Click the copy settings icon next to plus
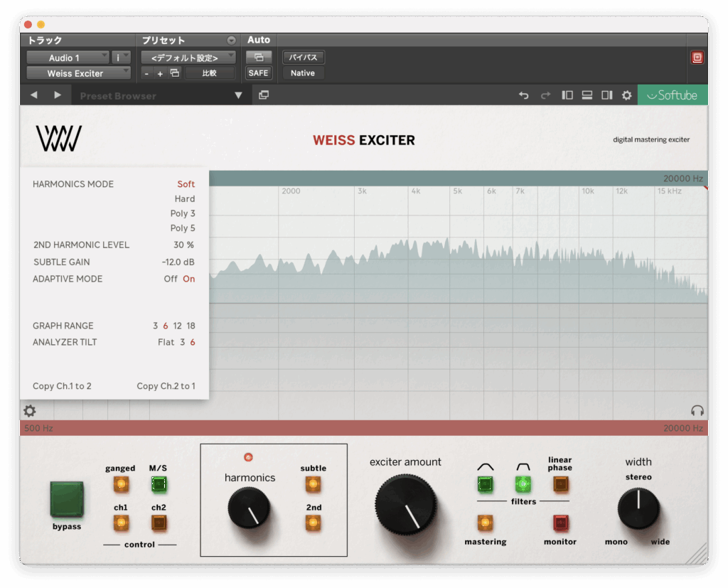The height and width of the screenshot is (588, 728). point(175,73)
